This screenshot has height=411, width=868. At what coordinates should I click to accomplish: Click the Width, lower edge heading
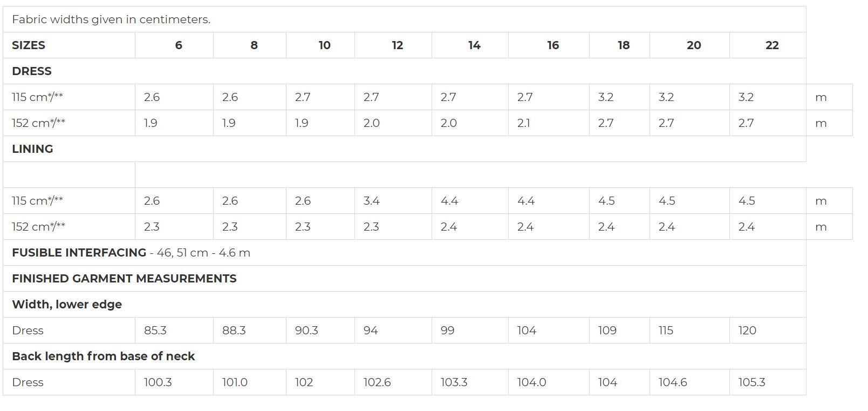[67, 305]
